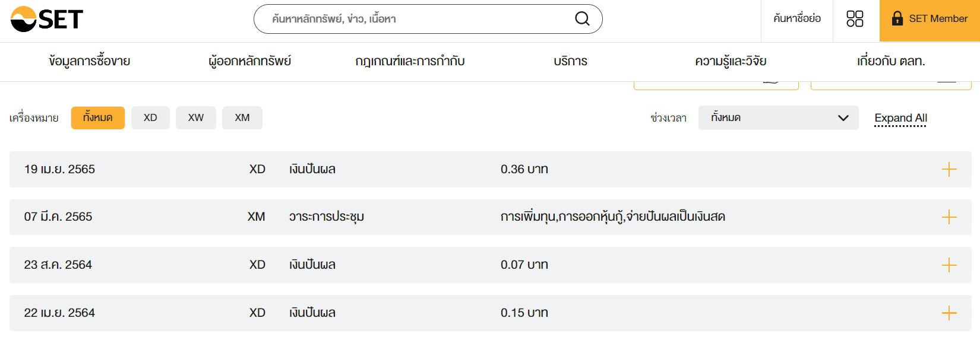
Task: Open the ช่วงเวลา period dropdown
Action: coord(778,118)
